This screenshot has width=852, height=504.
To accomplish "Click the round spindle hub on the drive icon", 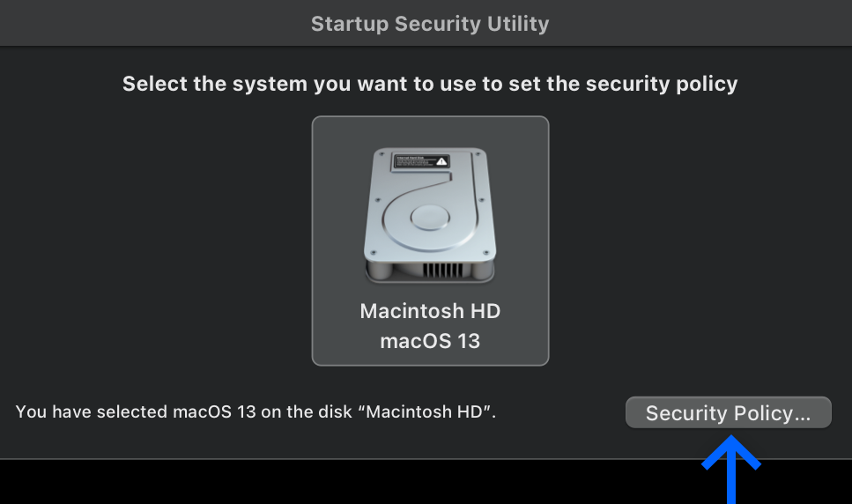I will [x=430, y=219].
